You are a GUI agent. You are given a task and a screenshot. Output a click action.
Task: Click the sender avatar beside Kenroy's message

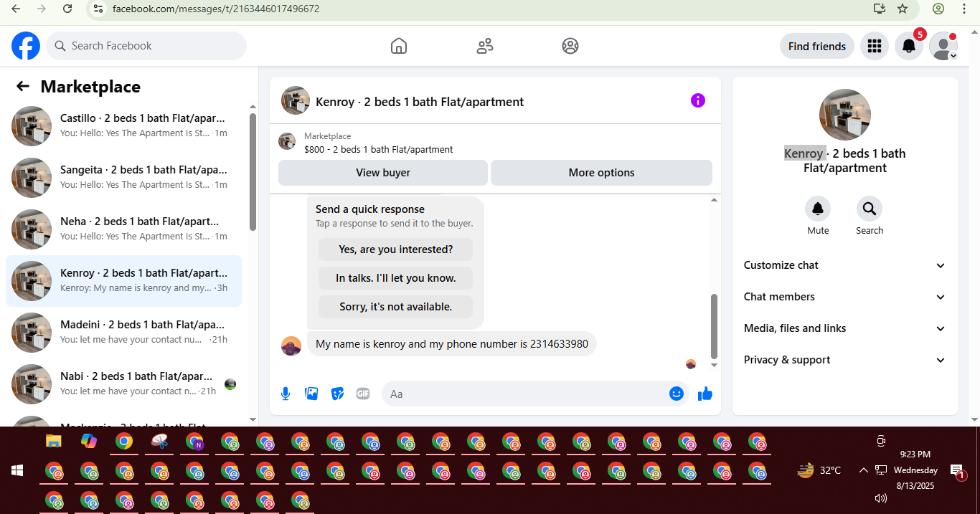click(291, 346)
